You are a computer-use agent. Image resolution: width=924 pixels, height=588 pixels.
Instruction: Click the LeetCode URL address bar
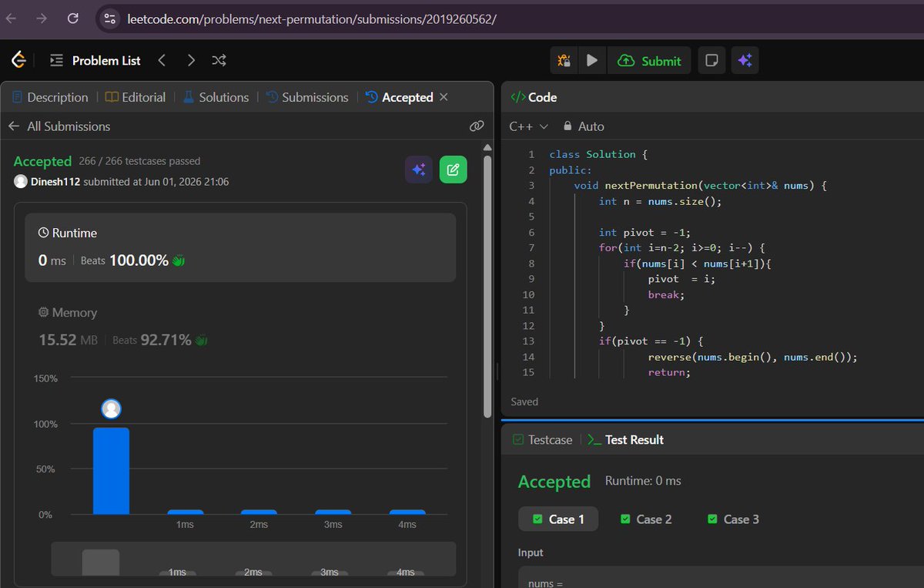click(311, 18)
